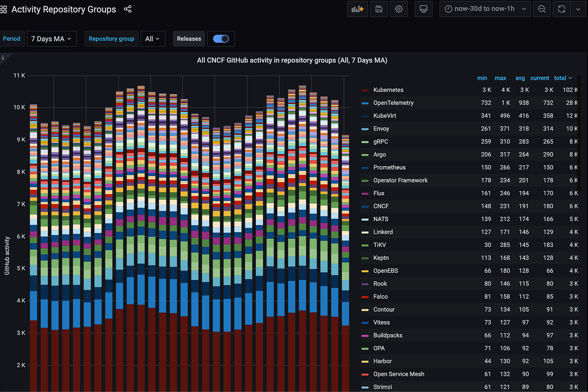The height and width of the screenshot is (392, 588).
Task: Open dashboard settings via the gear icon
Action: 399,9
